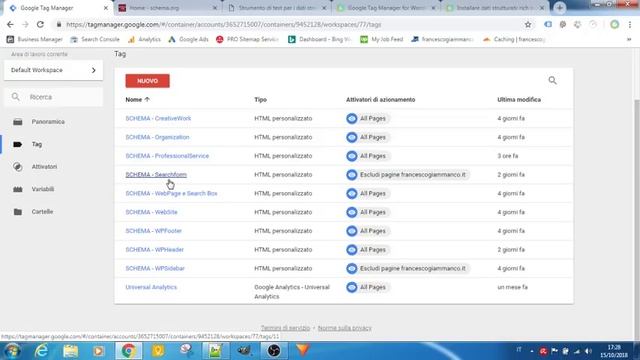
Task: Click the browser back arrow
Action: point(10,24)
